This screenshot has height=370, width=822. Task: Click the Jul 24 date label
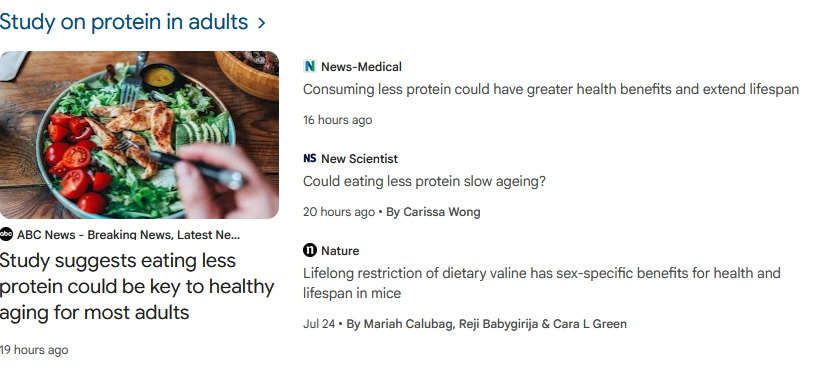319,324
